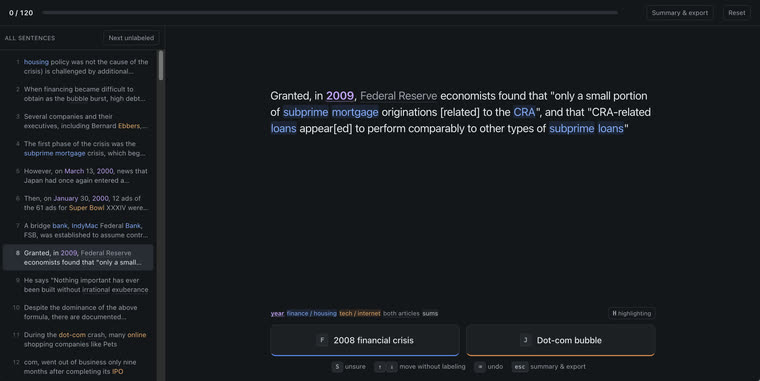Click 'Federal Reserve' in the main sentence

pyautogui.click(x=398, y=96)
